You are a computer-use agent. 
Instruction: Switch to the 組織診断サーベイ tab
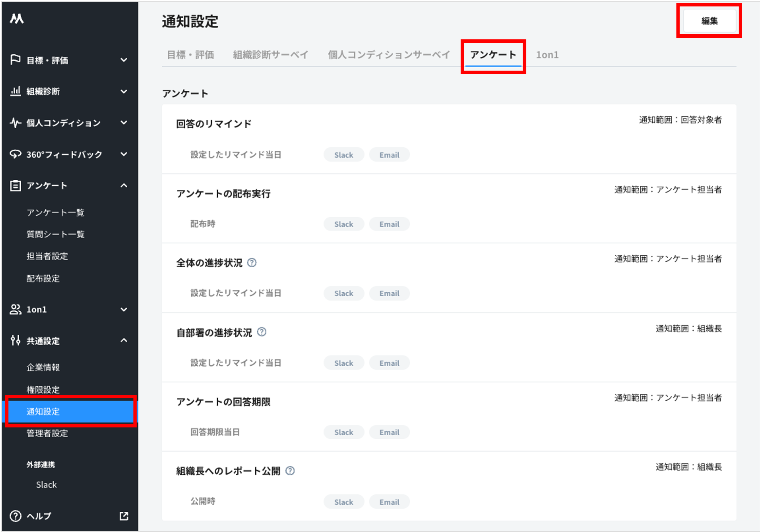[270, 55]
